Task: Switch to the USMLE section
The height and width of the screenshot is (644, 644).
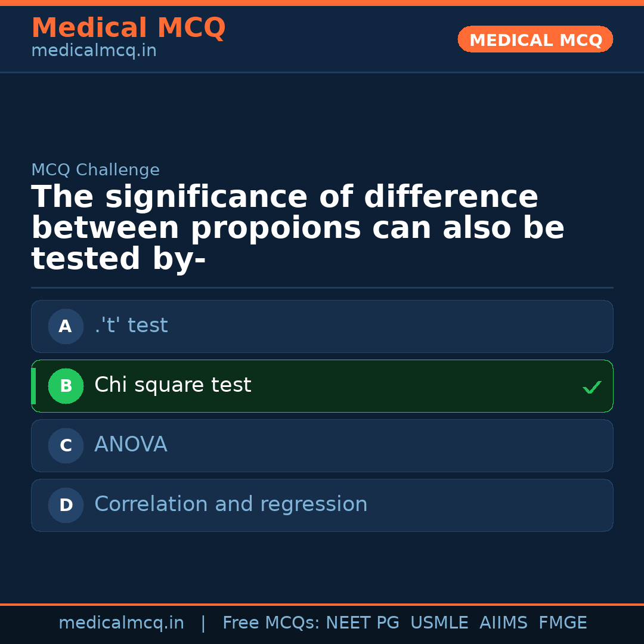Action: [439, 623]
